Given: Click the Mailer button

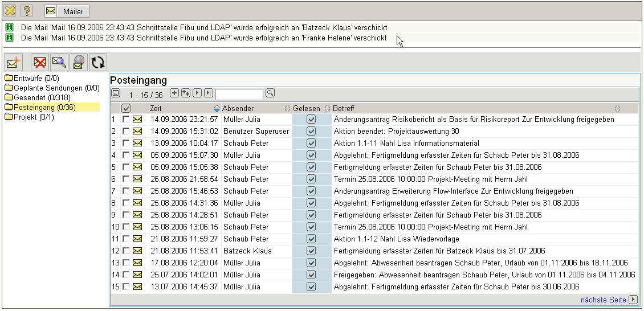Looking at the screenshot, I should [x=66, y=11].
